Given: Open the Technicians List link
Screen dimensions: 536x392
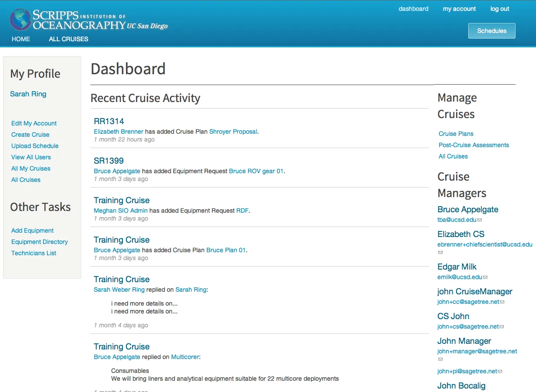Looking at the screenshot, I should click(x=34, y=253).
